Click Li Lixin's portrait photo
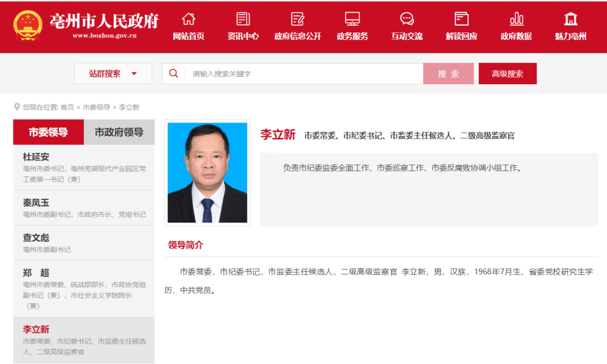 tap(207, 173)
